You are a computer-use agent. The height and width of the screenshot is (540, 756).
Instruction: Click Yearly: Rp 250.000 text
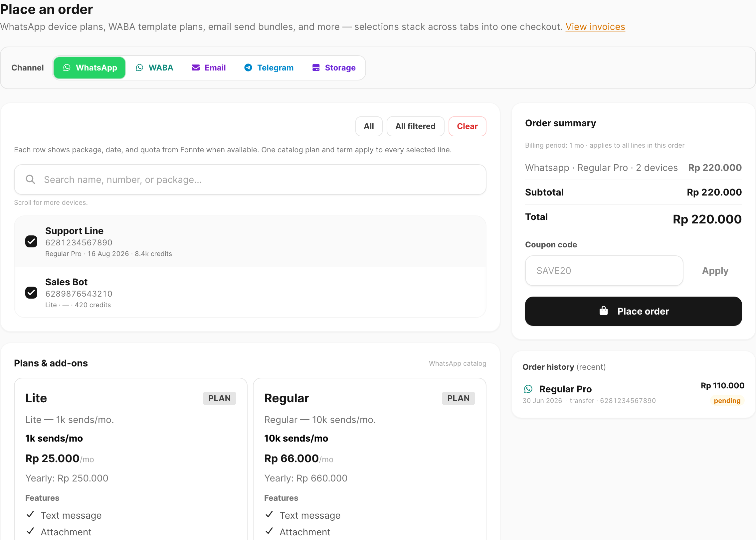[x=67, y=478]
